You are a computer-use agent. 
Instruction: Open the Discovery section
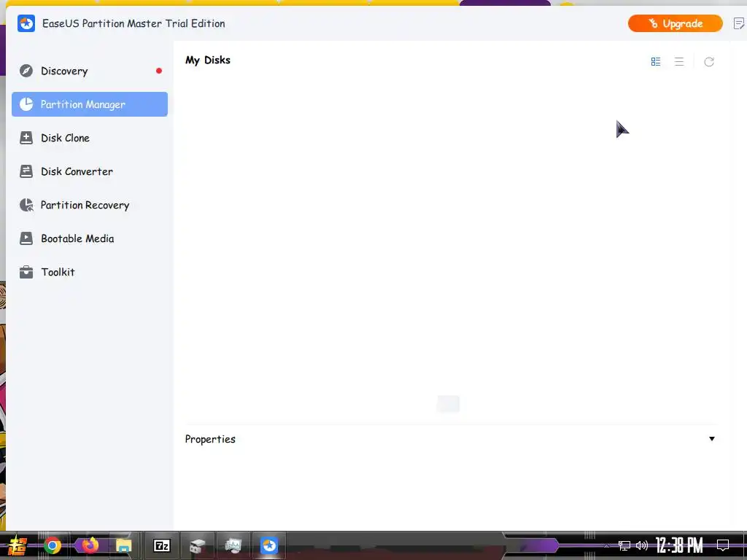[90, 71]
